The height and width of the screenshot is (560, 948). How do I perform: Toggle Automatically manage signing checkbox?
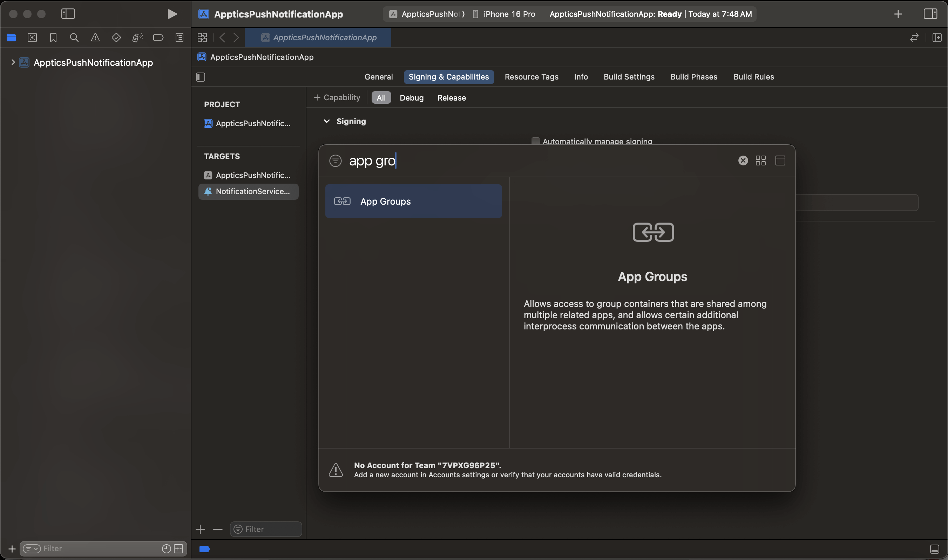[x=535, y=141]
